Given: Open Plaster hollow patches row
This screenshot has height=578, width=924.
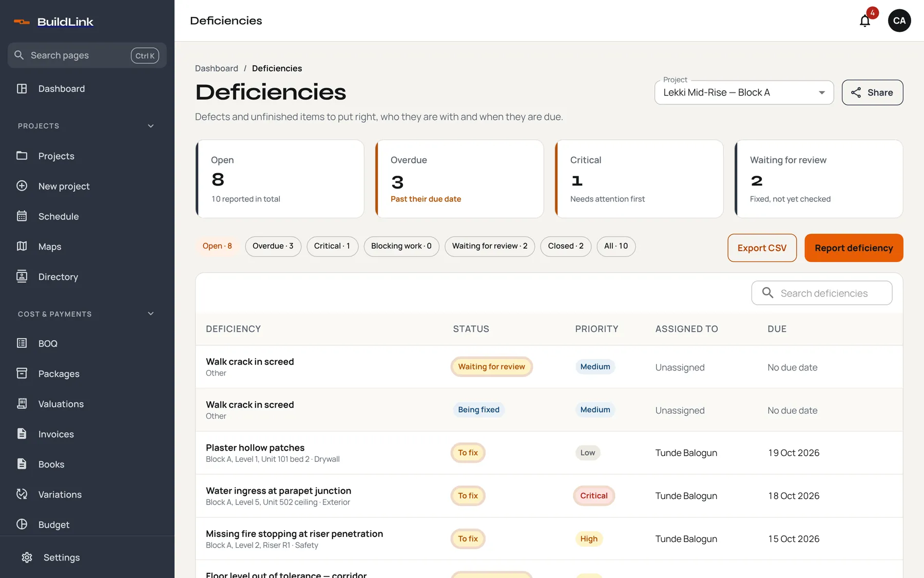Looking at the screenshot, I should pyautogui.click(x=549, y=453).
